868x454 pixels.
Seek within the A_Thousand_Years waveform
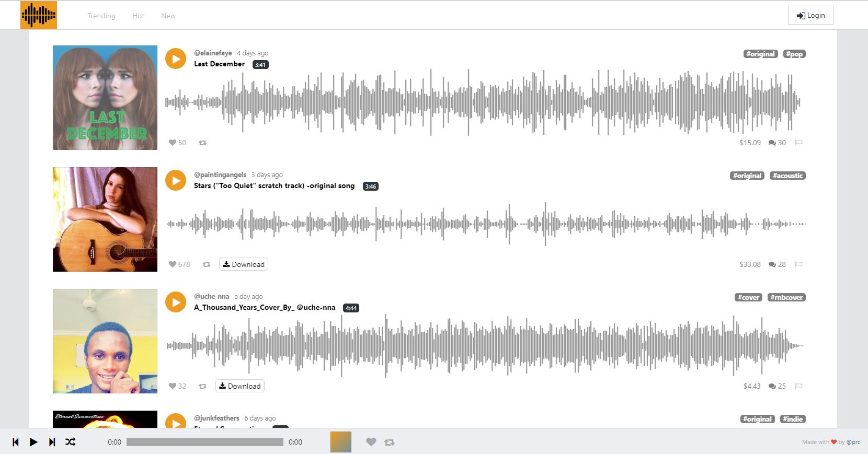click(485, 345)
